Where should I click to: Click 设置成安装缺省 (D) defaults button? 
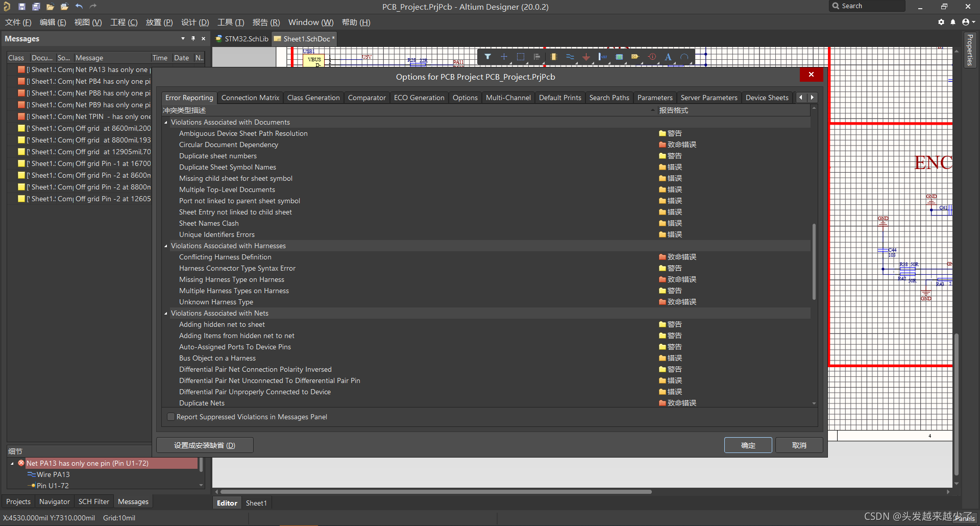pyautogui.click(x=205, y=445)
